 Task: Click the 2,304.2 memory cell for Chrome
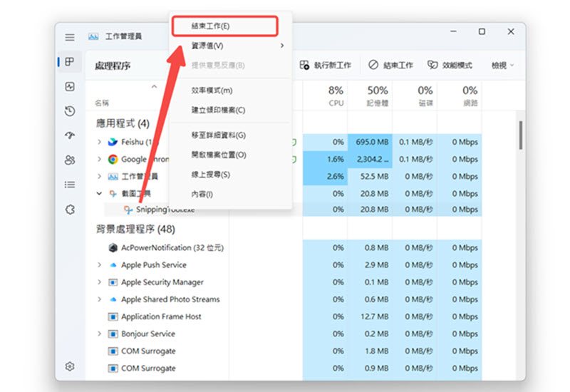point(370,159)
